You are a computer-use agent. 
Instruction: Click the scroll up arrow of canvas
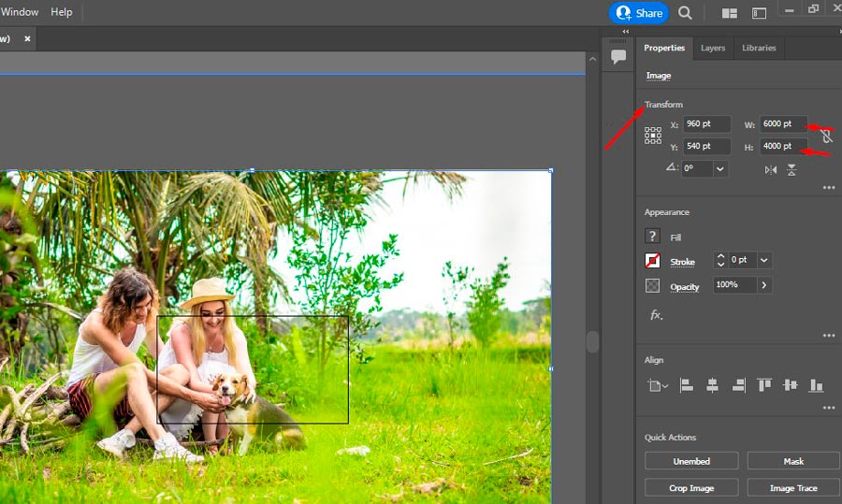(x=592, y=60)
